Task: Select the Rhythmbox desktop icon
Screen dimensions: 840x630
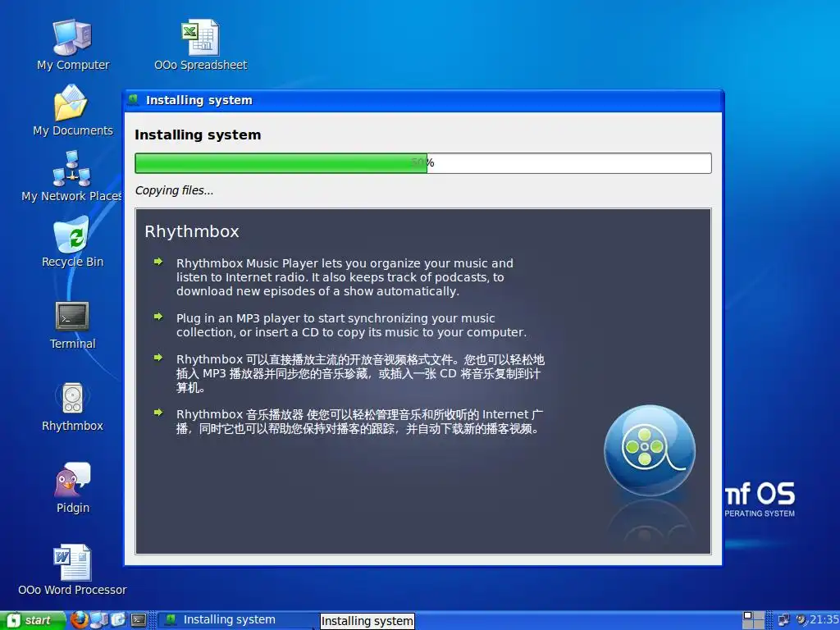Action: (72, 407)
